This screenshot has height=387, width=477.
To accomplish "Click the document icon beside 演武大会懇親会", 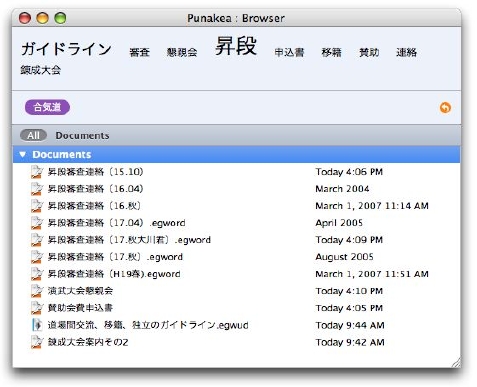I will (37, 291).
